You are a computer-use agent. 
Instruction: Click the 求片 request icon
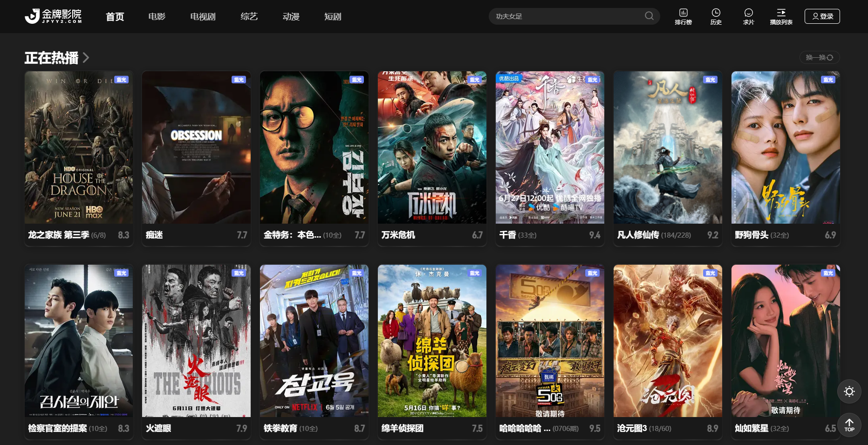tap(749, 16)
